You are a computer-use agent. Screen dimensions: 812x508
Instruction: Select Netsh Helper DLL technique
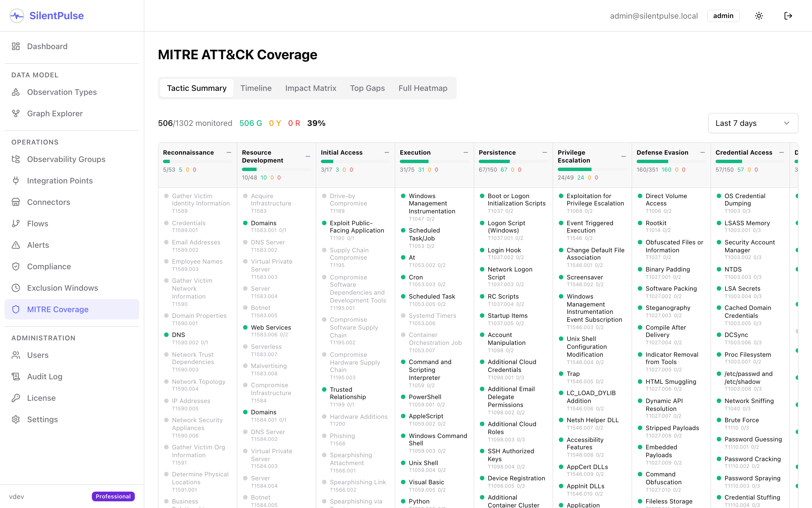[592, 424]
